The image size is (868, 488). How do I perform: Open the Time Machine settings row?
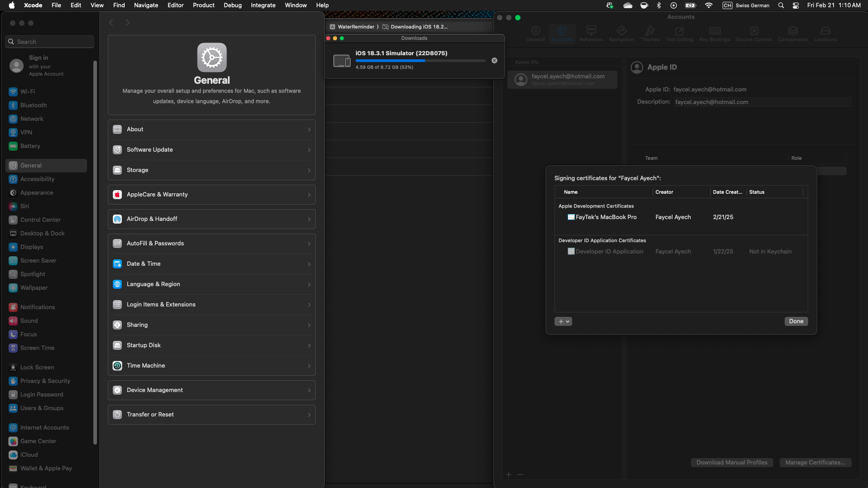pos(212,366)
